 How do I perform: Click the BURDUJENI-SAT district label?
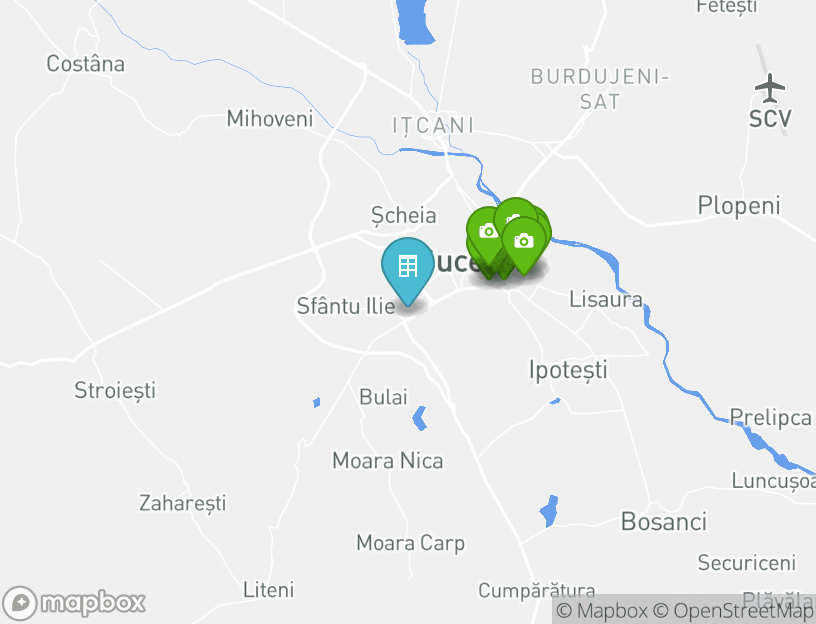600,89
